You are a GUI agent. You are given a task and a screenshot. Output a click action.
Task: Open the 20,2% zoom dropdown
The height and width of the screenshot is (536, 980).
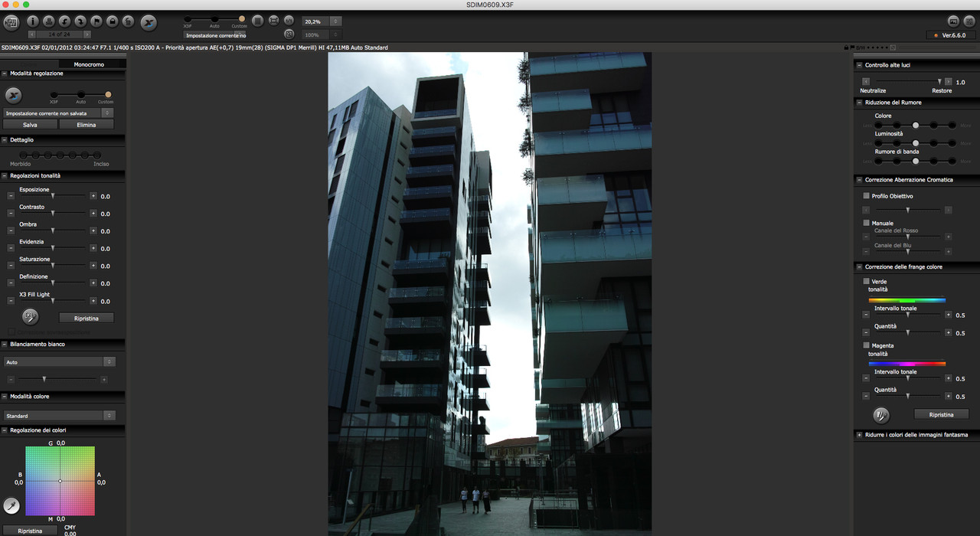322,21
